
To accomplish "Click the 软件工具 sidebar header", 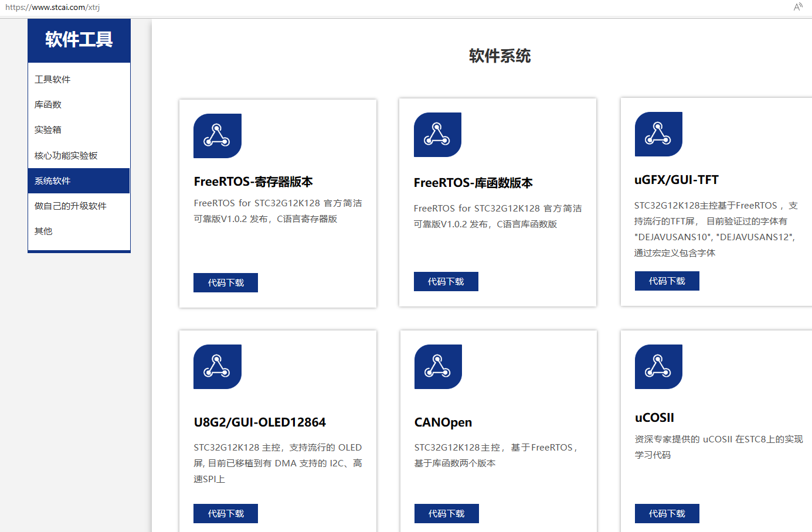I will (79, 40).
